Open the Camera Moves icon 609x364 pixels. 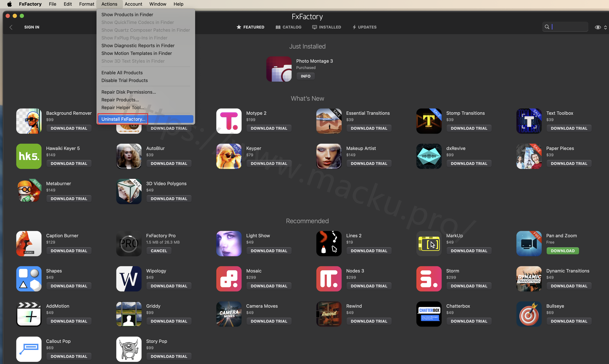(x=229, y=314)
